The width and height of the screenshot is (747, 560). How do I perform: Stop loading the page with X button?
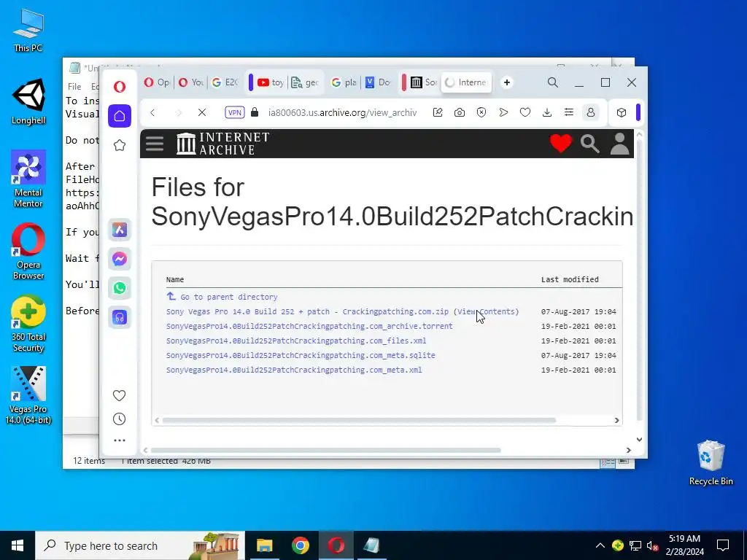pos(202,112)
